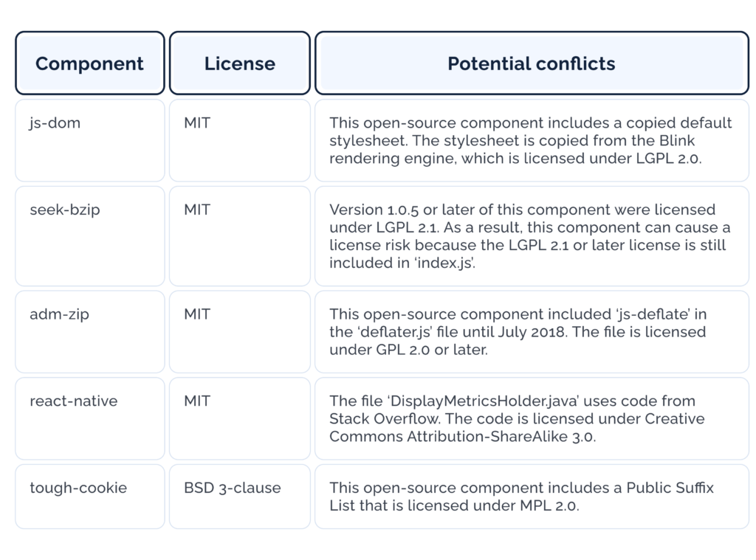Select the tough-cookie component cell
The image size is (756, 560).
pyautogui.click(x=89, y=496)
